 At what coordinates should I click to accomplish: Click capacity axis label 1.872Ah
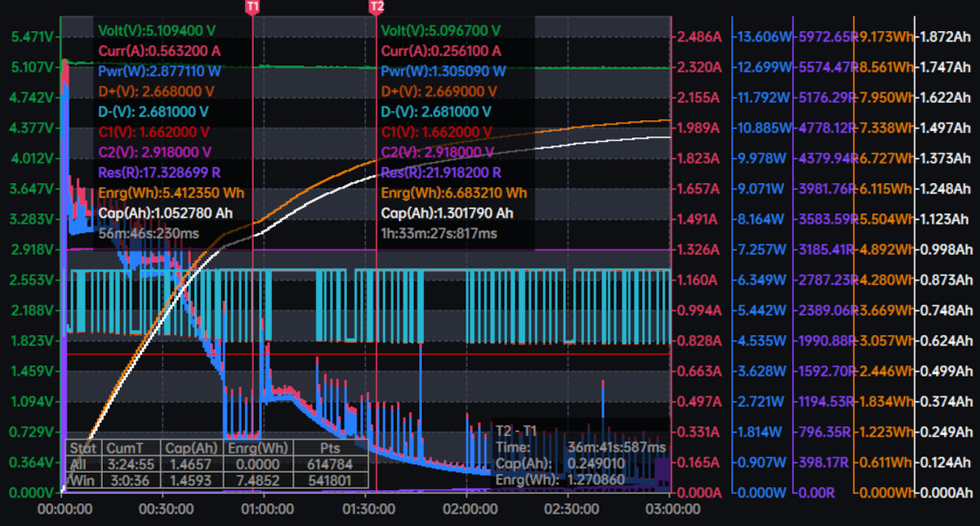(947, 37)
